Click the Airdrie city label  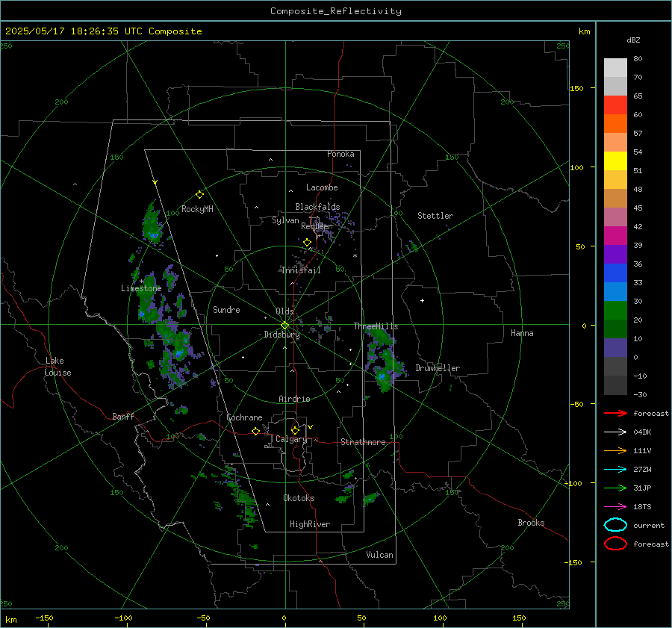pyautogui.click(x=294, y=399)
